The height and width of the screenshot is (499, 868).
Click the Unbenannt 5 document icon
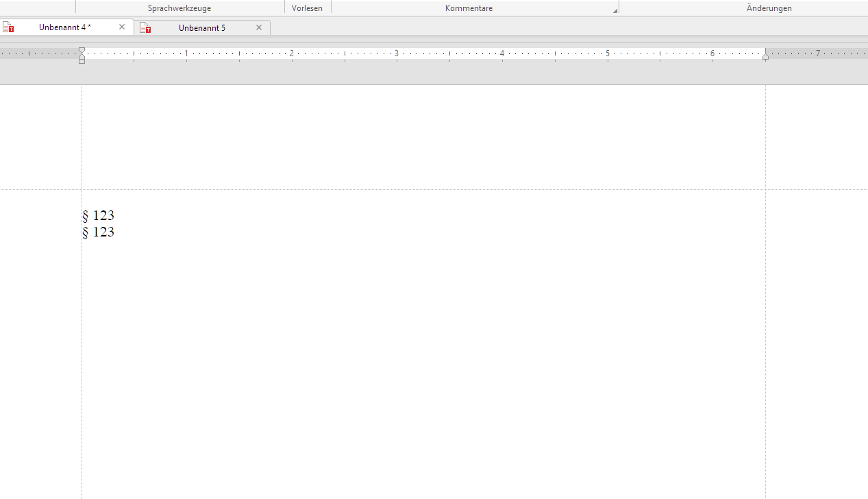[145, 28]
